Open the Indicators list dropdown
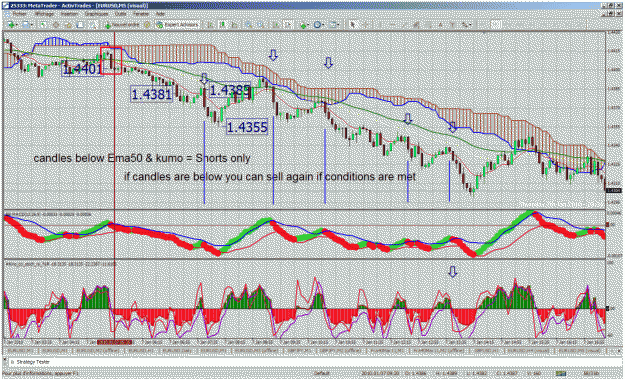 305,25
